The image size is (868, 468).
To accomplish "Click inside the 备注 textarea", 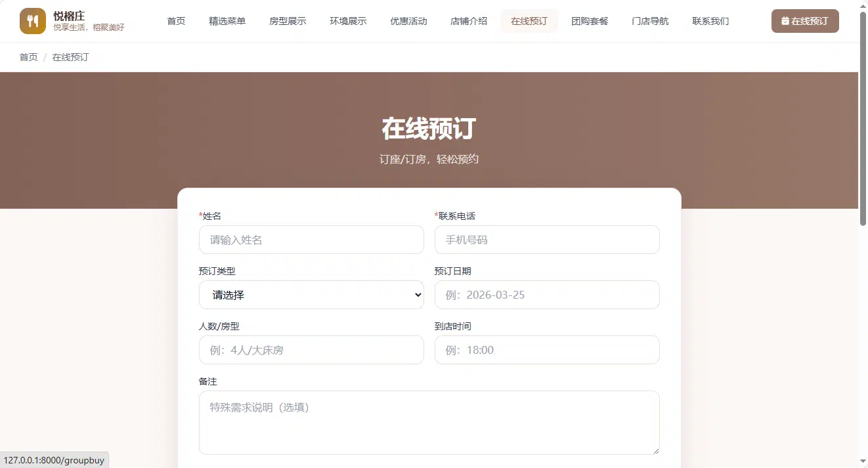I will tap(429, 423).
